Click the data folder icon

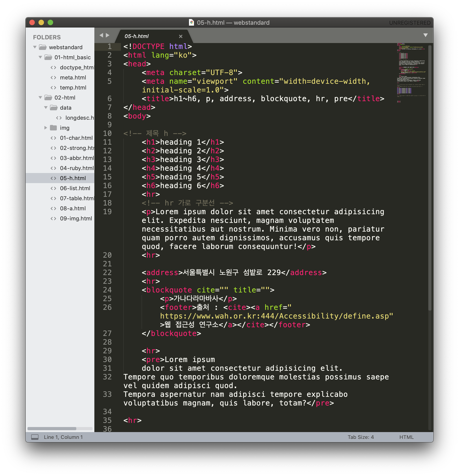[54, 108]
